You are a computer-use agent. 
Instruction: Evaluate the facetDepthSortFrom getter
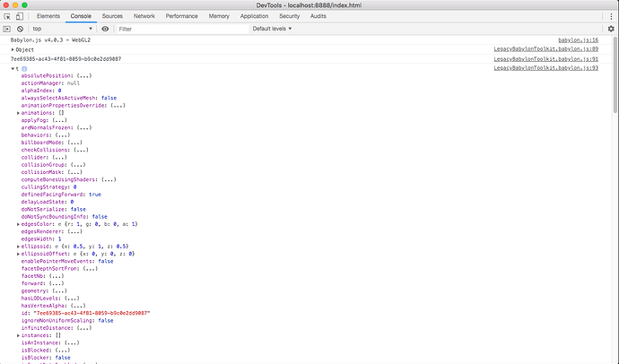click(90, 269)
